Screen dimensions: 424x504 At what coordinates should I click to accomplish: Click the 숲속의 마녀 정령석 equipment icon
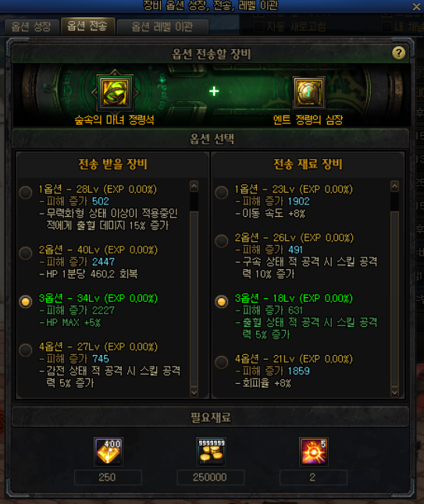[x=115, y=93]
